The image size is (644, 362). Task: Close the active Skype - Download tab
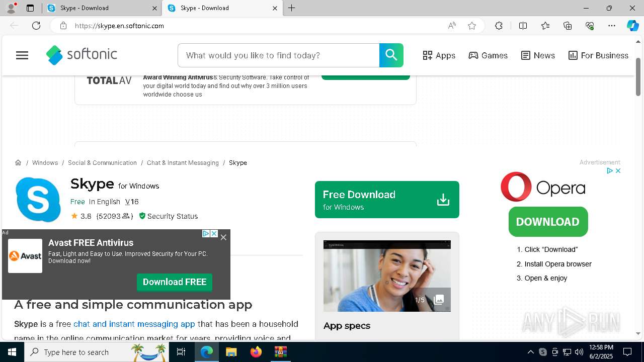[x=275, y=8]
